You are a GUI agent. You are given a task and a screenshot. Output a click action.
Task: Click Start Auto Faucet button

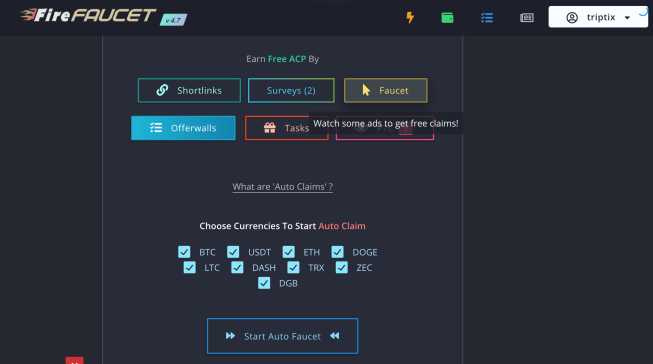[282, 336]
